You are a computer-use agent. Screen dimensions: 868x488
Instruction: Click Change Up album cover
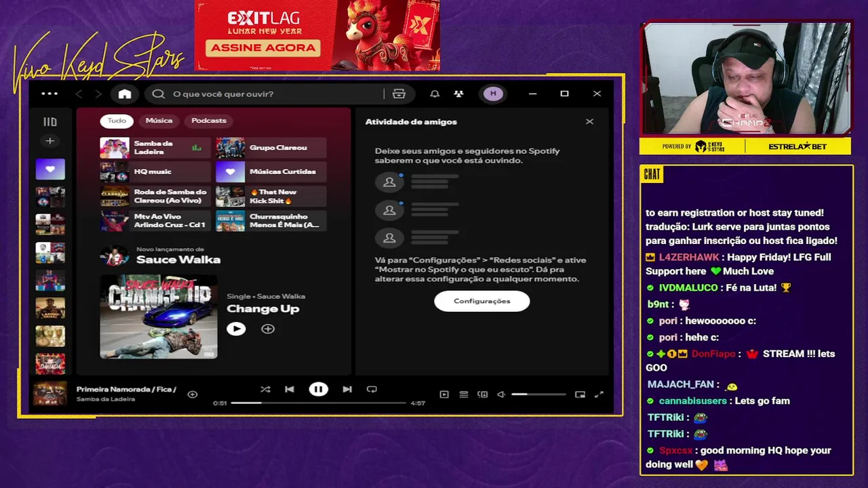(x=159, y=317)
